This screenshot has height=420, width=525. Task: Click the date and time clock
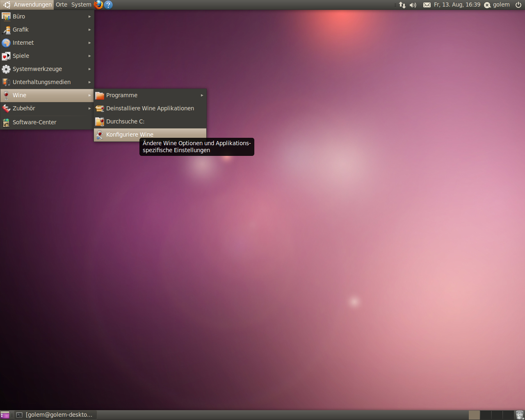457,5
